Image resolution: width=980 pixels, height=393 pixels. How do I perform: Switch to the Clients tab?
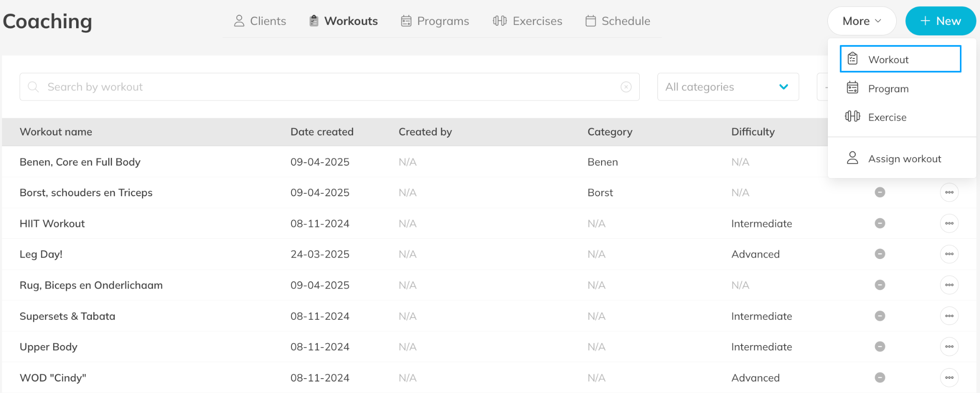point(260,21)
